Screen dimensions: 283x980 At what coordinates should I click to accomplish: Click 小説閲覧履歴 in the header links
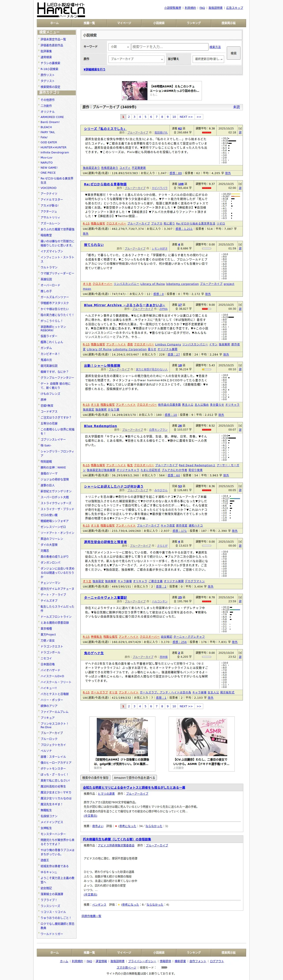[x=173, y=8]
